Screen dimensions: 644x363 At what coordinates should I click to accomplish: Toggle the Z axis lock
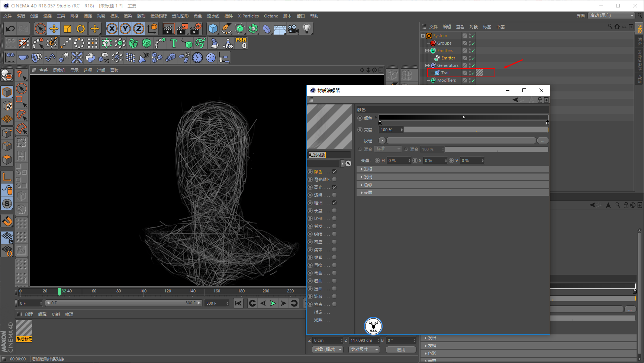[139, 29]
